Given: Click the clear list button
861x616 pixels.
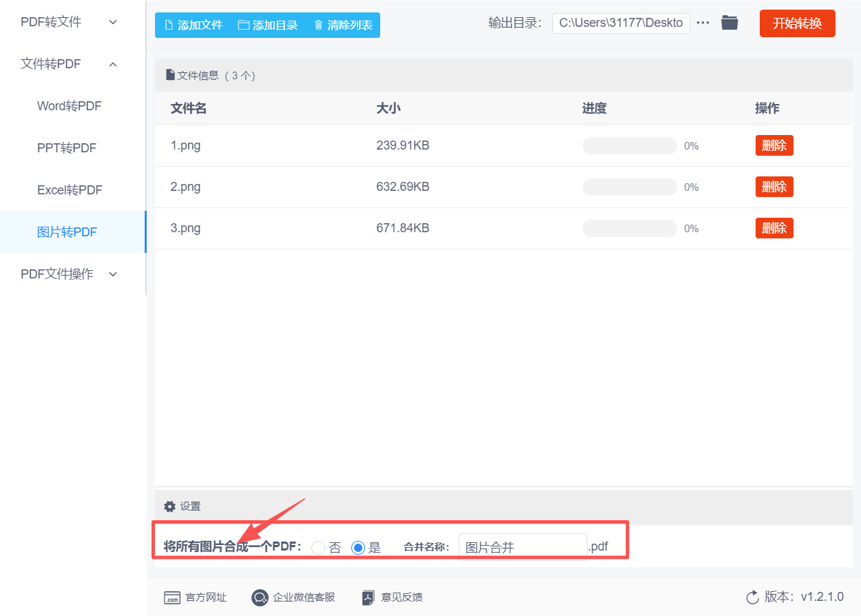Looking at the screenshot, I should click(343, 25).
